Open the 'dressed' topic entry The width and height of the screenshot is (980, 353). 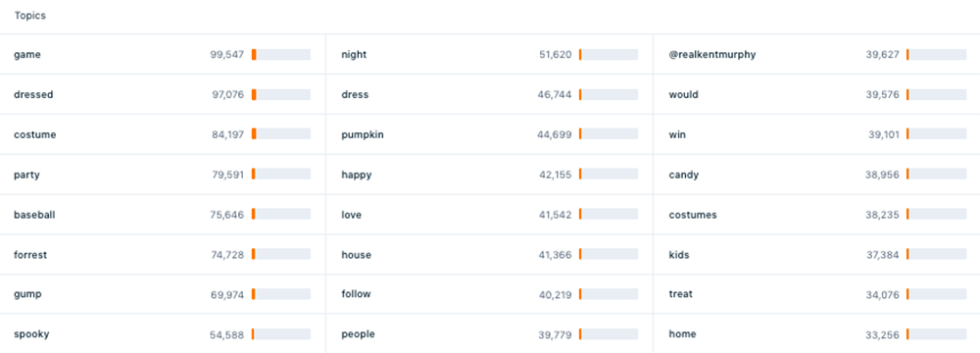[x=163, y=94]
